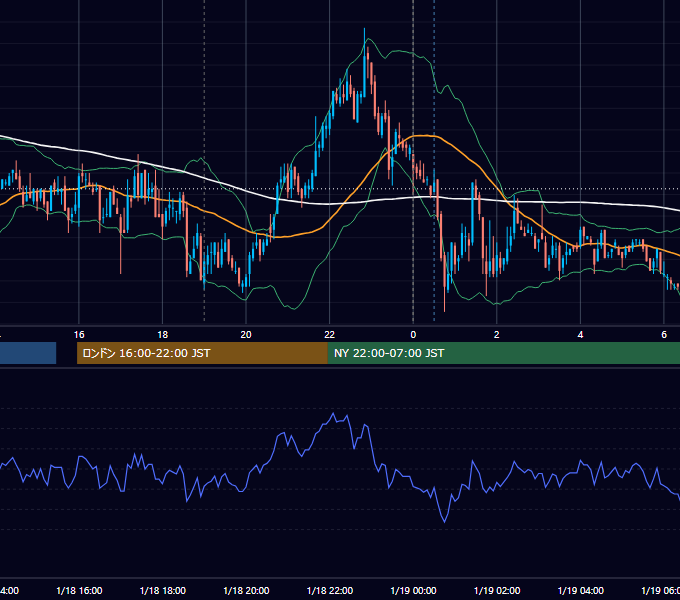Viewport: 680px width, 600px height.
Task: Click the NY 22:00-07:00 JST session bar
Action: (x=503, y=353)
